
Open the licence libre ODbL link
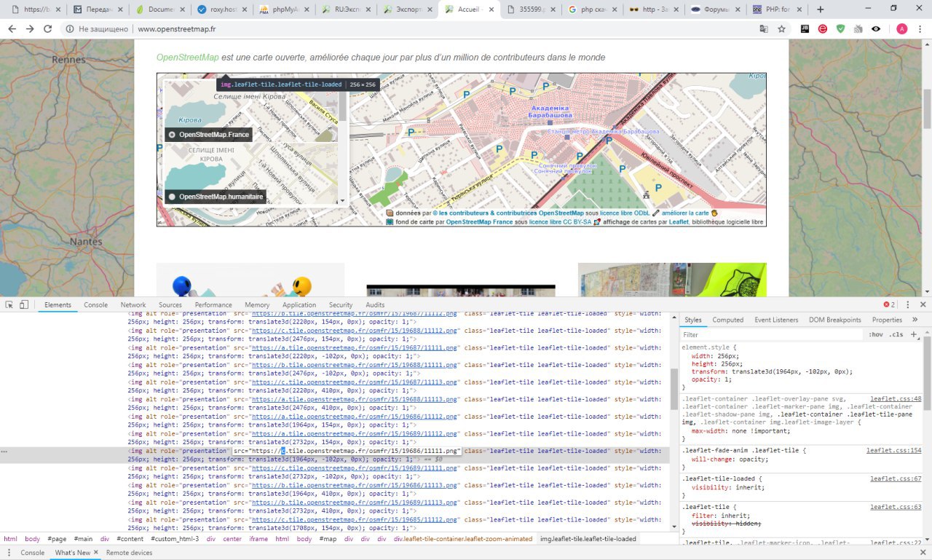coord(625,213)
